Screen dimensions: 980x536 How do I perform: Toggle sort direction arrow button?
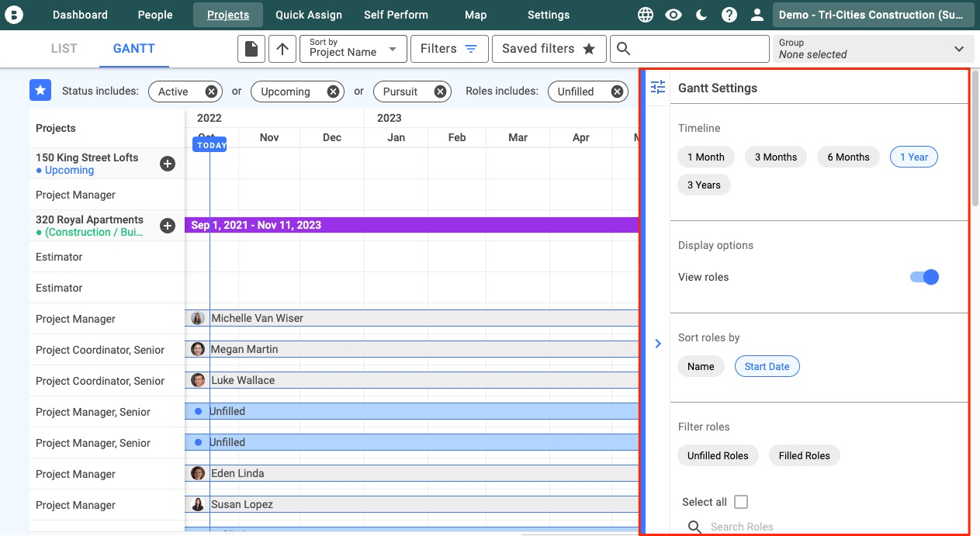[282, 49]
